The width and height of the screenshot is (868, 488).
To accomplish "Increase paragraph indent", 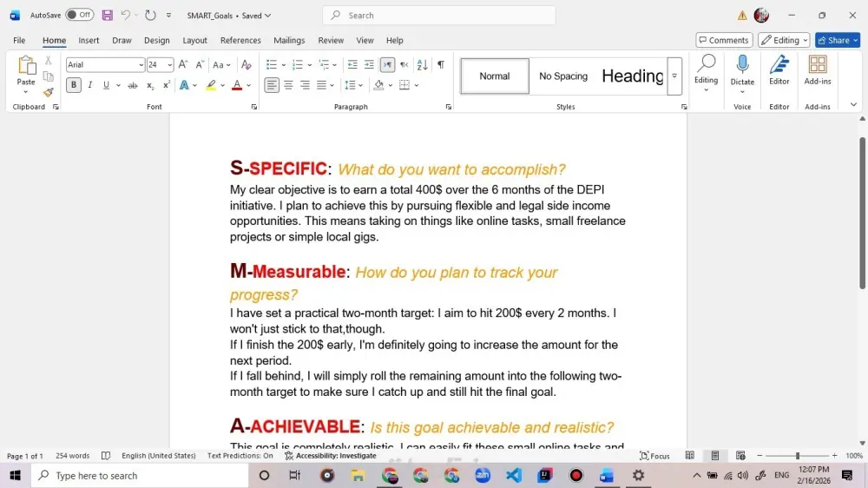I will click(369, 65).
